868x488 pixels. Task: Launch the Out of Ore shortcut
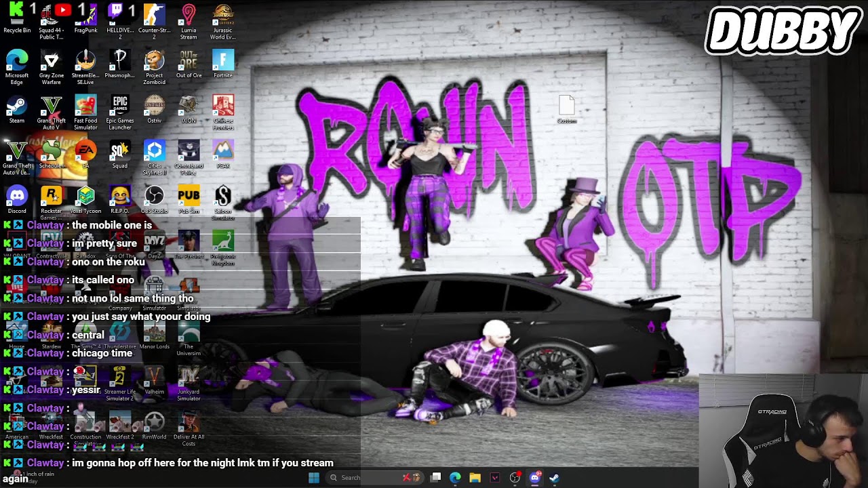click(x=189, y=64)
